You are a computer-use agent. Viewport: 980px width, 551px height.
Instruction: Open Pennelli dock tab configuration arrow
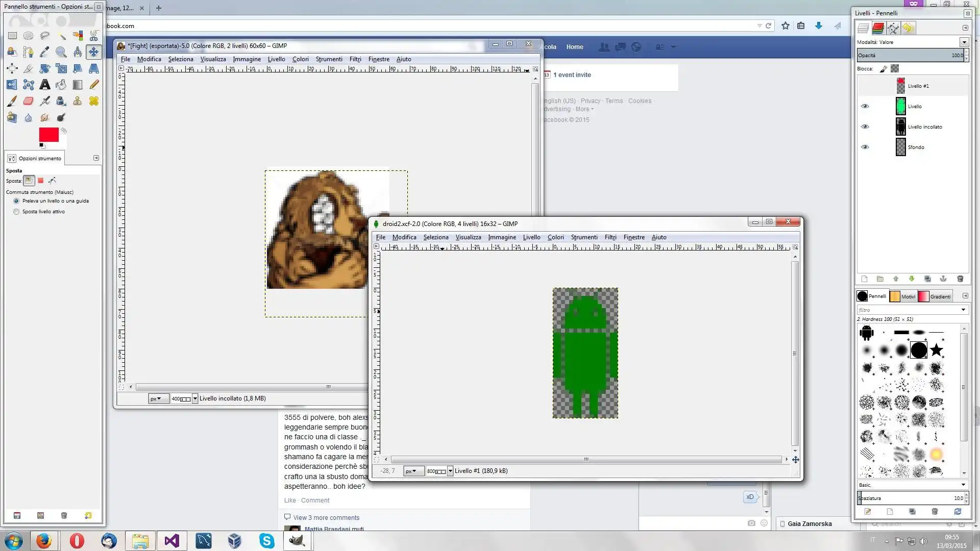point(965,296)
